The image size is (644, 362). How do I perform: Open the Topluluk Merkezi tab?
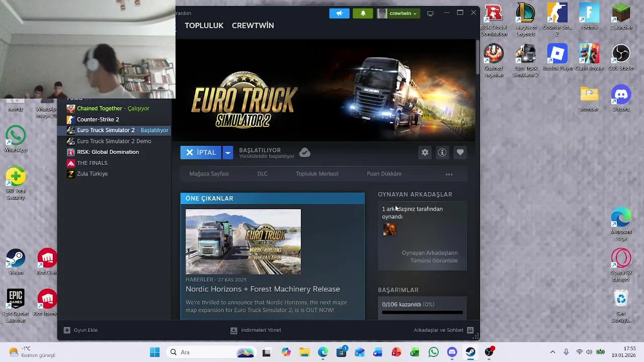(x=317, y=173)
